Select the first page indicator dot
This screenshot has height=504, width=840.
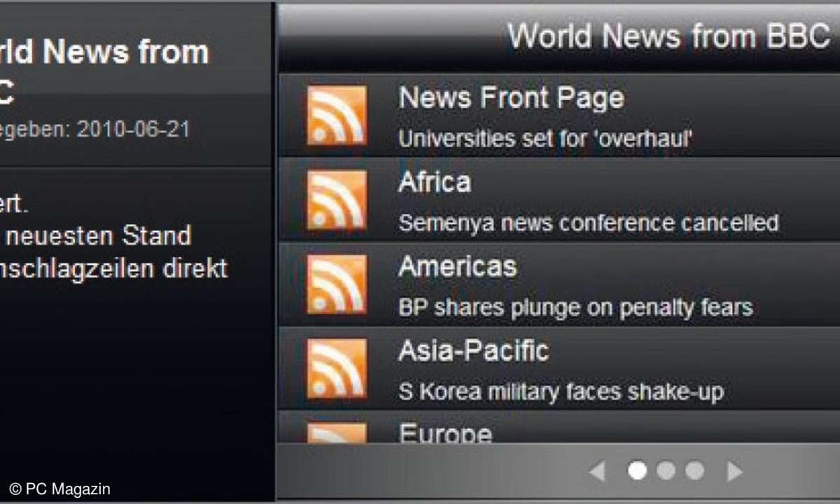coord(637,471)
